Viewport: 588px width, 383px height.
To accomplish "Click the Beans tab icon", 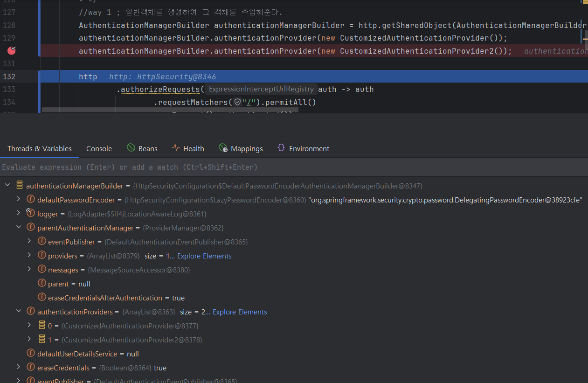I will click(131, 148).
